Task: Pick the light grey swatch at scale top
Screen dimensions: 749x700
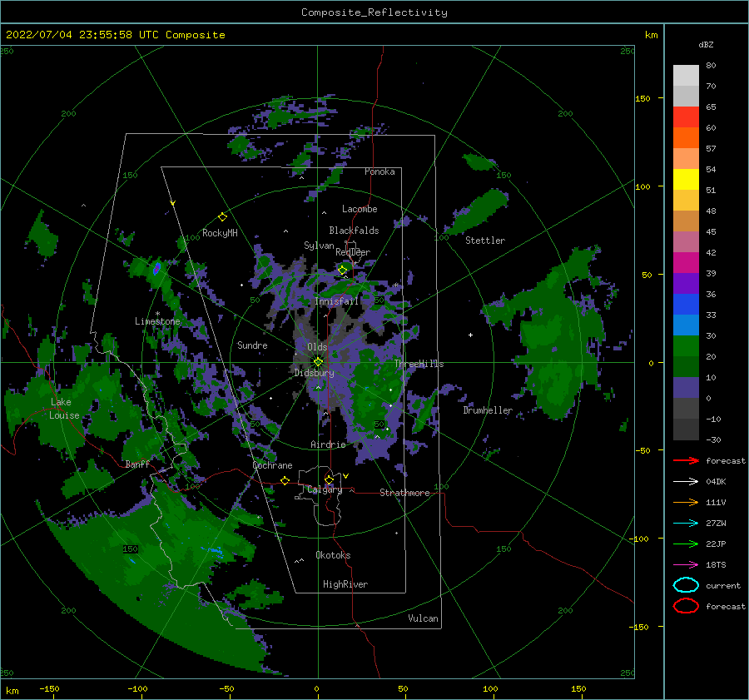Action: [x=686, y=75]
